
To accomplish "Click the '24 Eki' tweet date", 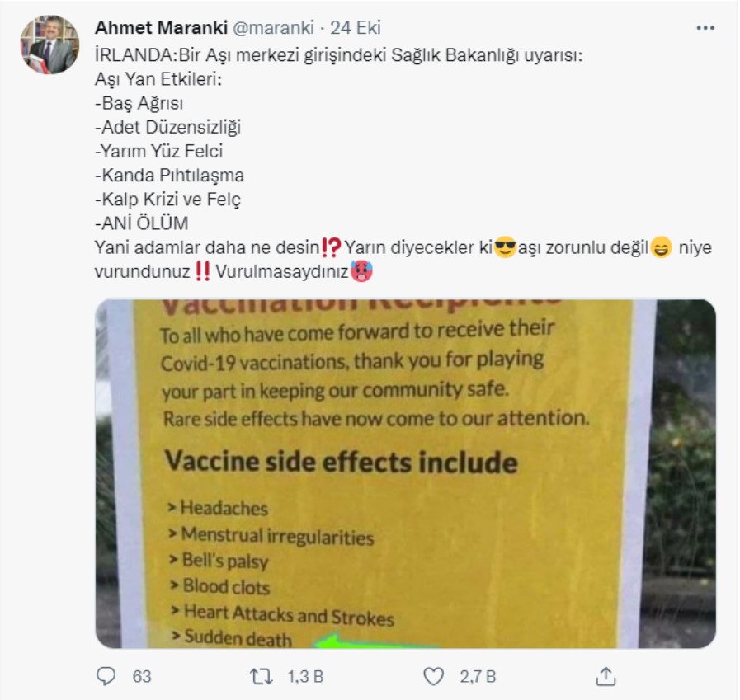I will pos(355,28).
